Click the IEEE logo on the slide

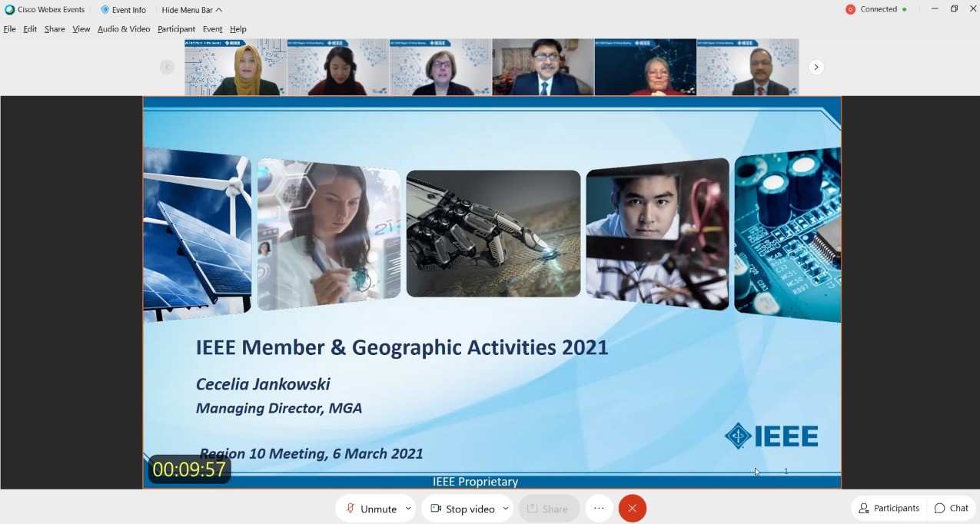click(771, 436)
